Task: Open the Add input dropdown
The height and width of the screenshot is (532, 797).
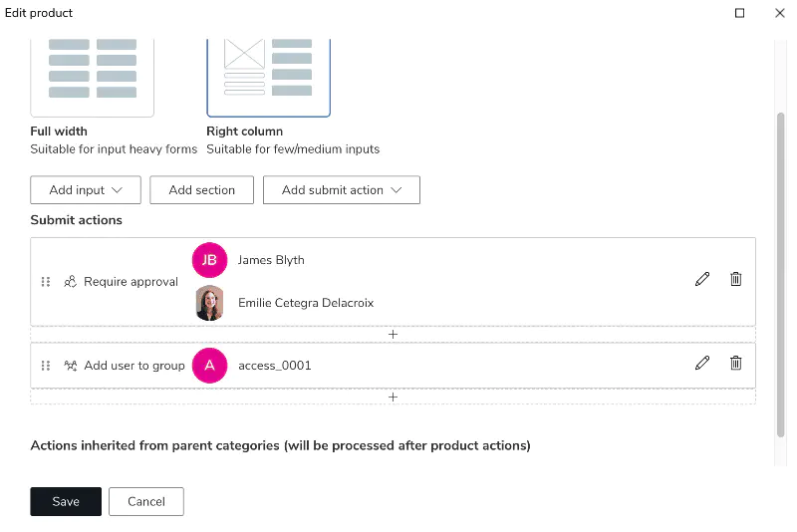Action: click(86, 190)
